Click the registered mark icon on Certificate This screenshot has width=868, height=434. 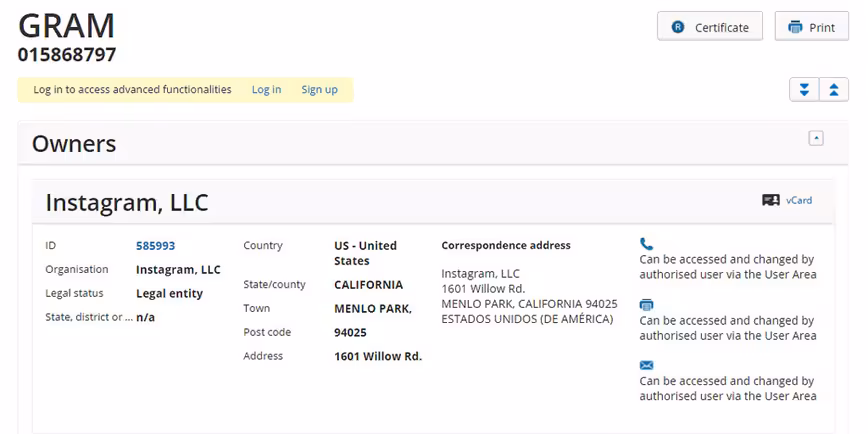click(678, 27)
